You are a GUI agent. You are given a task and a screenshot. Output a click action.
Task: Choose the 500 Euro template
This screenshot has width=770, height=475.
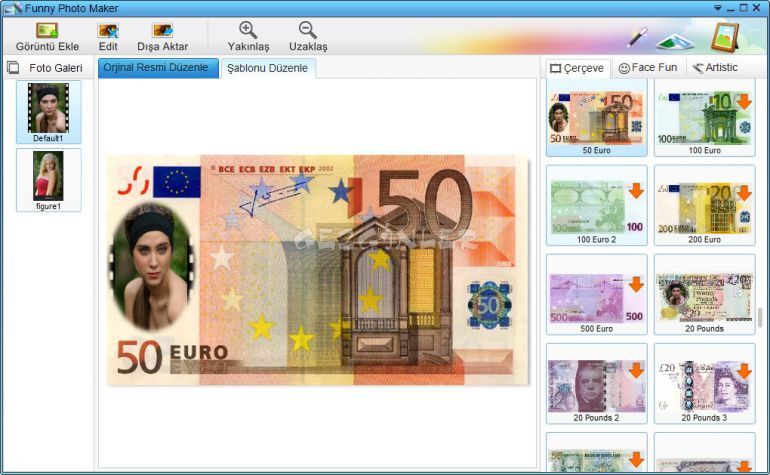(597, 295)
